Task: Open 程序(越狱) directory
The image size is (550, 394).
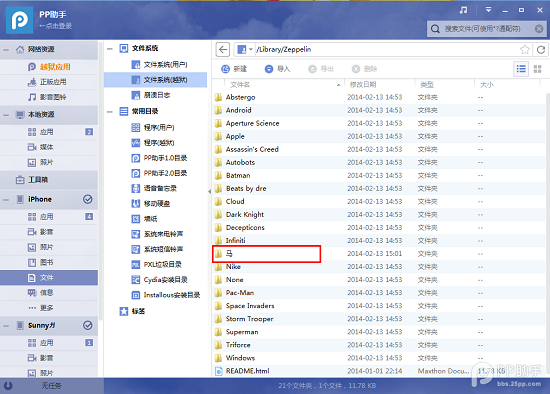Action: pyautogui.click(x=153, y=142)
